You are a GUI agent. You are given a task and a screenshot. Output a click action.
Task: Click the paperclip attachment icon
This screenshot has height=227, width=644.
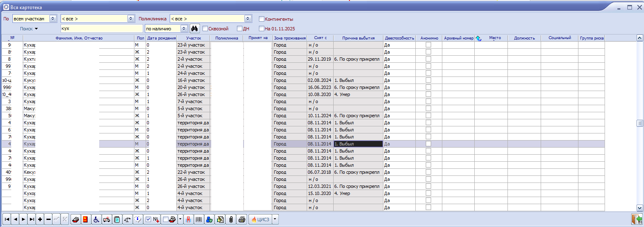click(x=231, y=220)
